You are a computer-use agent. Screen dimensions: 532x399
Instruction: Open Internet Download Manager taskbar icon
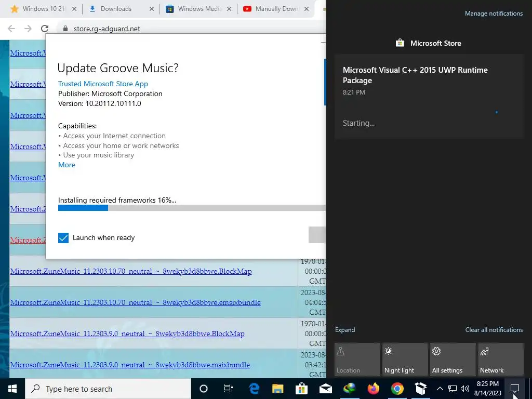pyautogui.click(x=350, y=389)
